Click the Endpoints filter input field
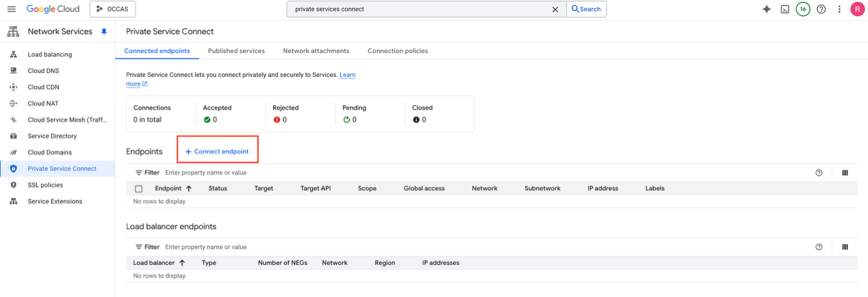 click(303, 173)
